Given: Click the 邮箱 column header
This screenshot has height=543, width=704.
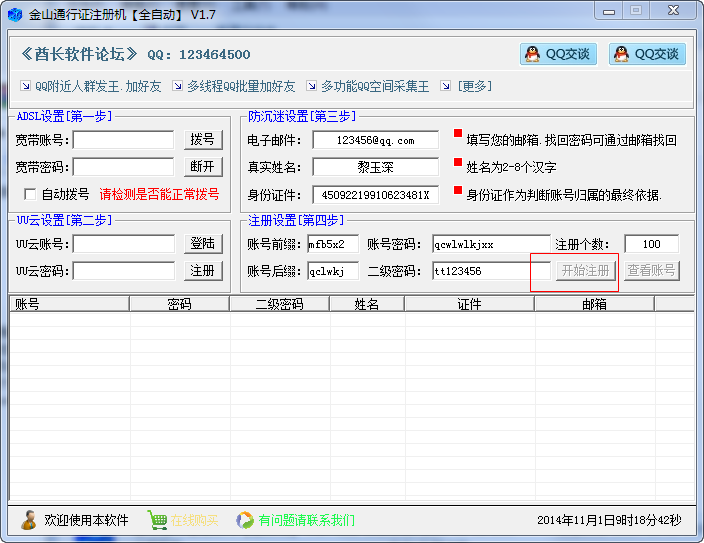Looking at the screenshot, I should 594,304.
